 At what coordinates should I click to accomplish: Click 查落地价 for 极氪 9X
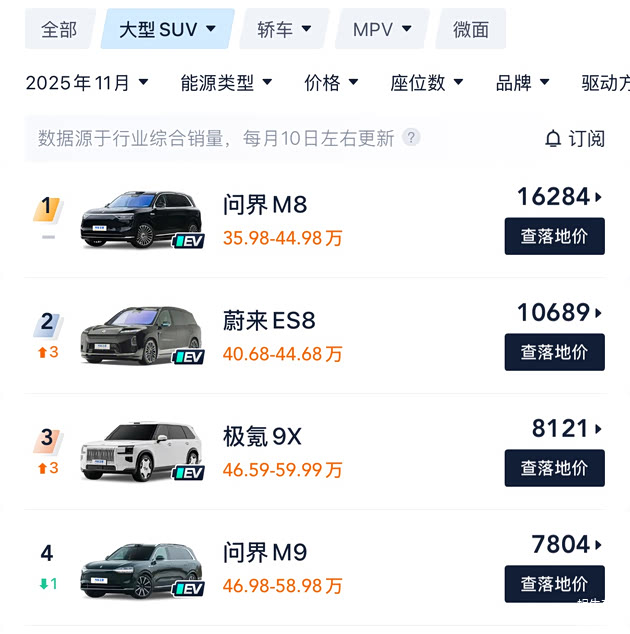click(554, 468)
